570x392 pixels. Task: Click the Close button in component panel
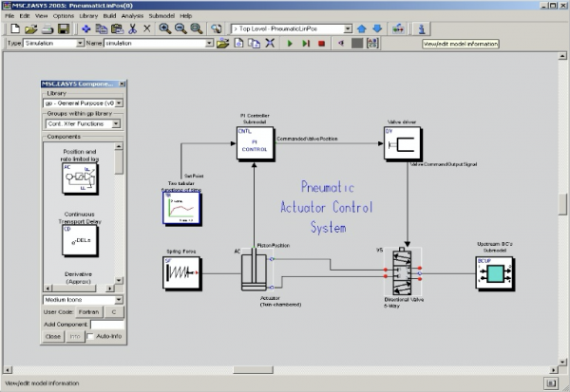(53, 336)
